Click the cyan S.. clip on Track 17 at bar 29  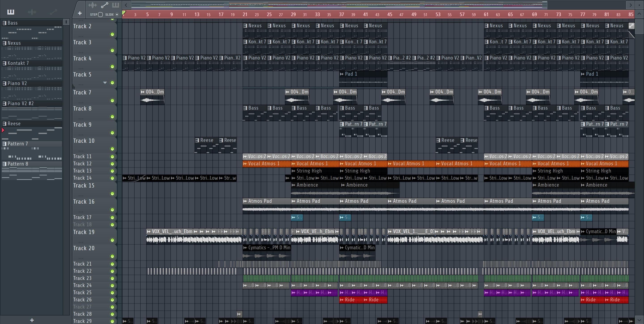(x=297, y=217)
